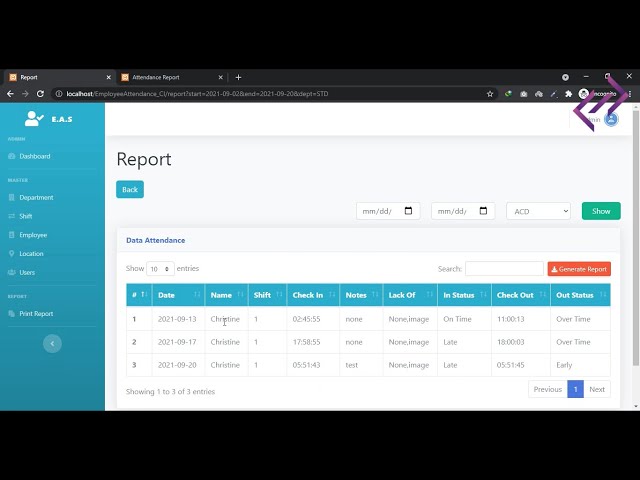Open Print Report in the sidebar

(31, 313)
